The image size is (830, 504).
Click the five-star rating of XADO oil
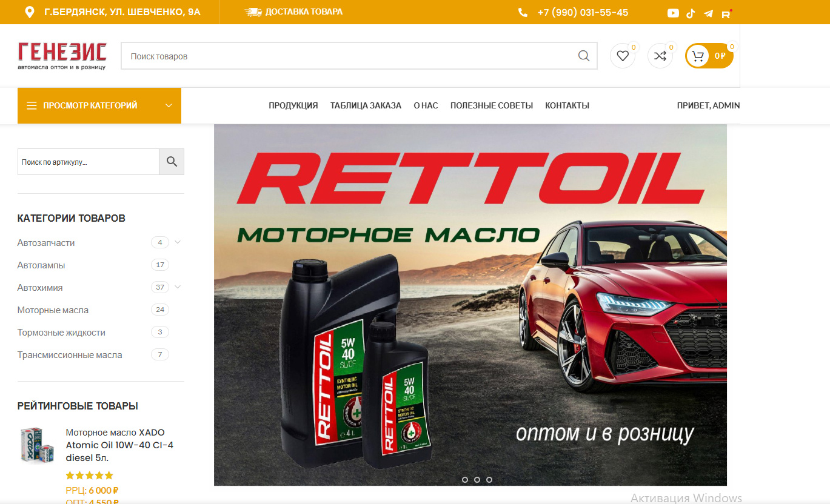[90, 476]
